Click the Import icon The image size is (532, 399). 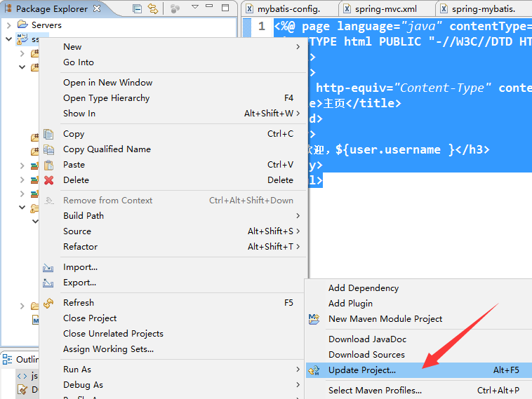click(48, 268)
